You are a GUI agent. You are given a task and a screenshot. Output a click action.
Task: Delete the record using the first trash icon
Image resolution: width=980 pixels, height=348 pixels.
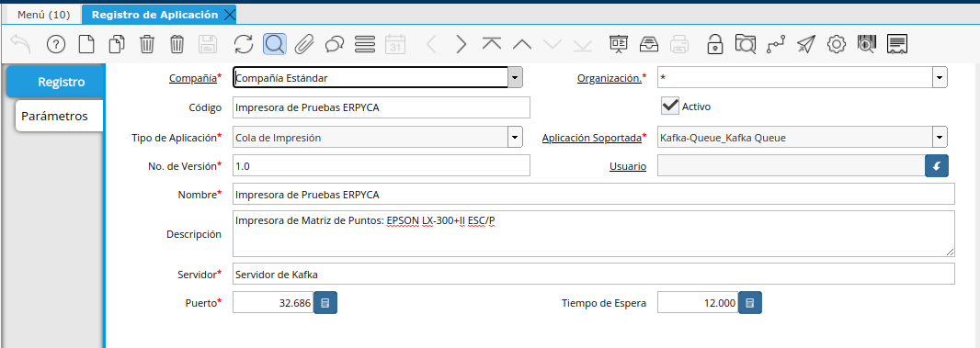[147, 44]
